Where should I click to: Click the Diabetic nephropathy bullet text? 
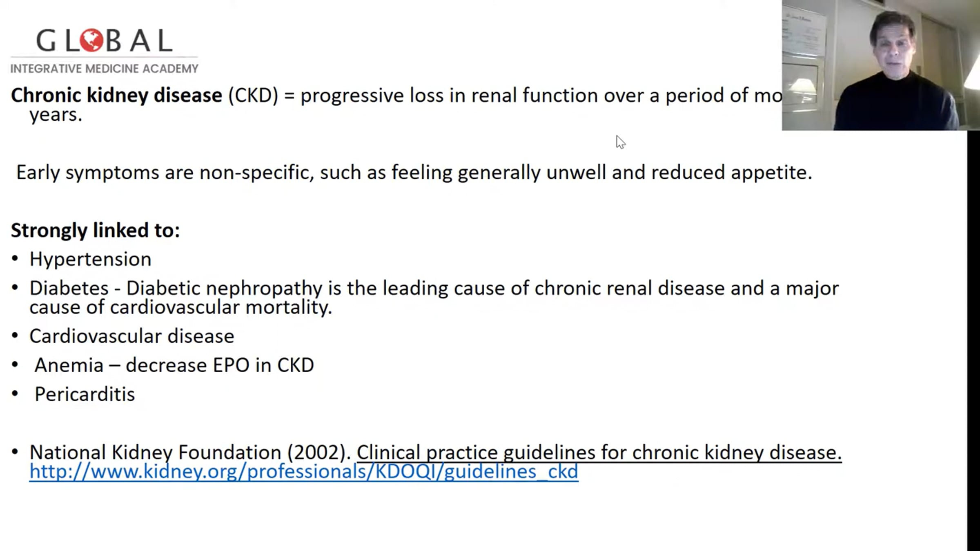click(434, 289)
